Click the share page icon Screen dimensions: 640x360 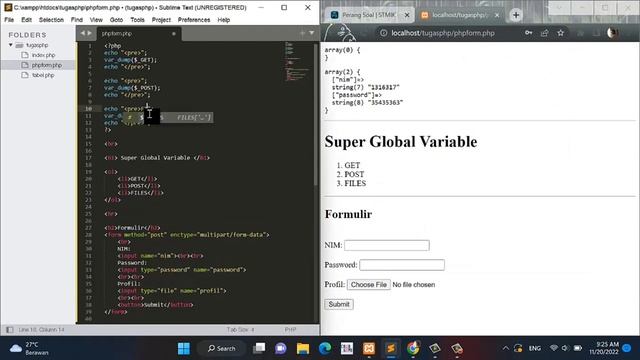click(x=544, y=33)
